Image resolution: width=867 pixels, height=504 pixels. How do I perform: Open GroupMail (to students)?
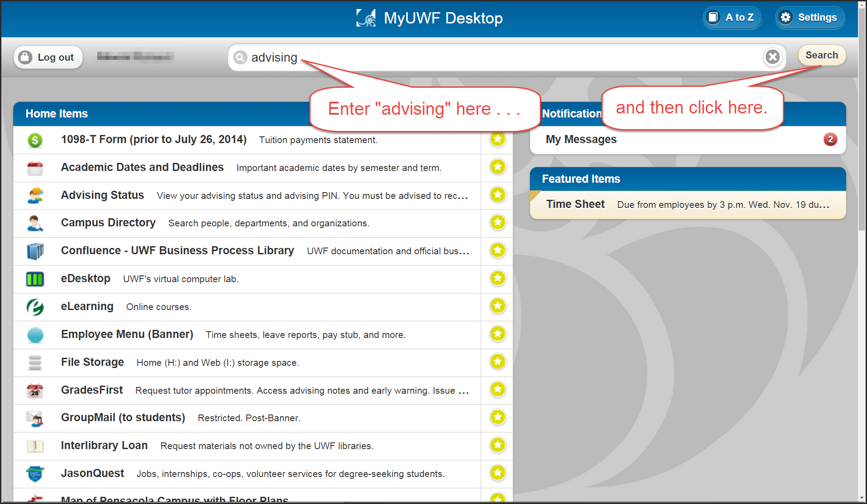coord(123,418)
